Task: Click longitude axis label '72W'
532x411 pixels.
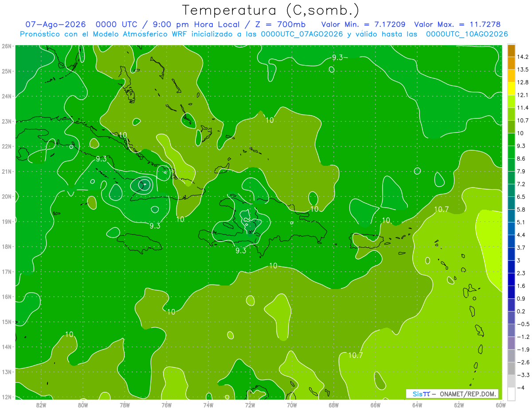Action: (x=250, y=405)
